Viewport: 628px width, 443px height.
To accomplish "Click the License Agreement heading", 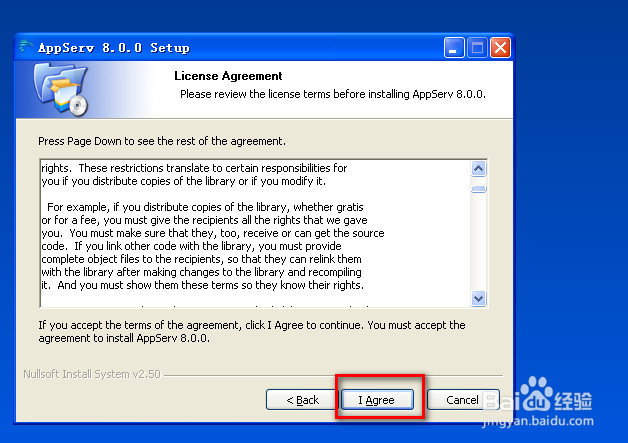I will pyautogui.click(x=228, y=76).
